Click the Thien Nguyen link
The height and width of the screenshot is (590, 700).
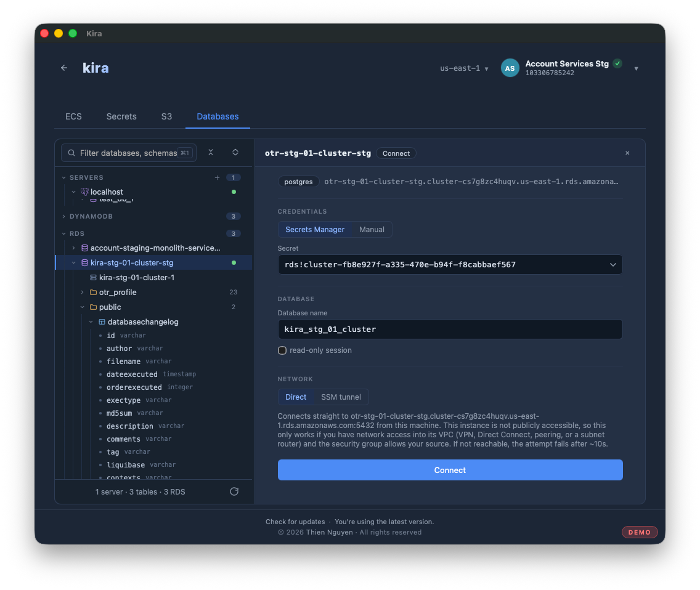click(330, 533)
